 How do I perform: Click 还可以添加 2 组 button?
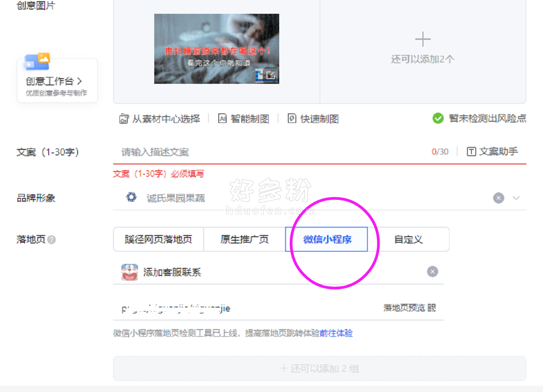pyautogui.click(x=320, y=369)
